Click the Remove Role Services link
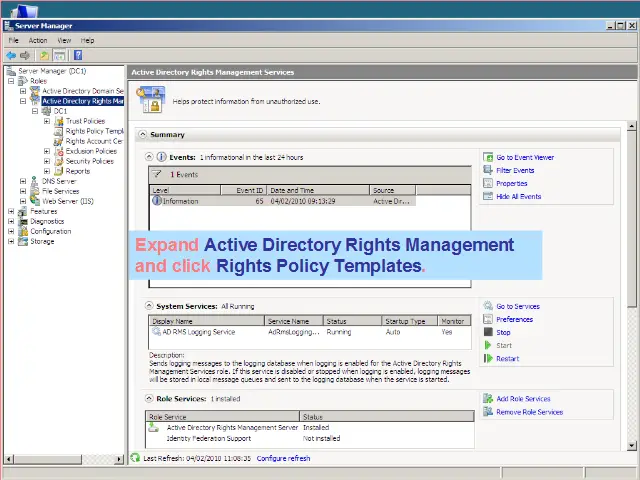The height and width of the screenshot is (480, 640). [530, 412]
